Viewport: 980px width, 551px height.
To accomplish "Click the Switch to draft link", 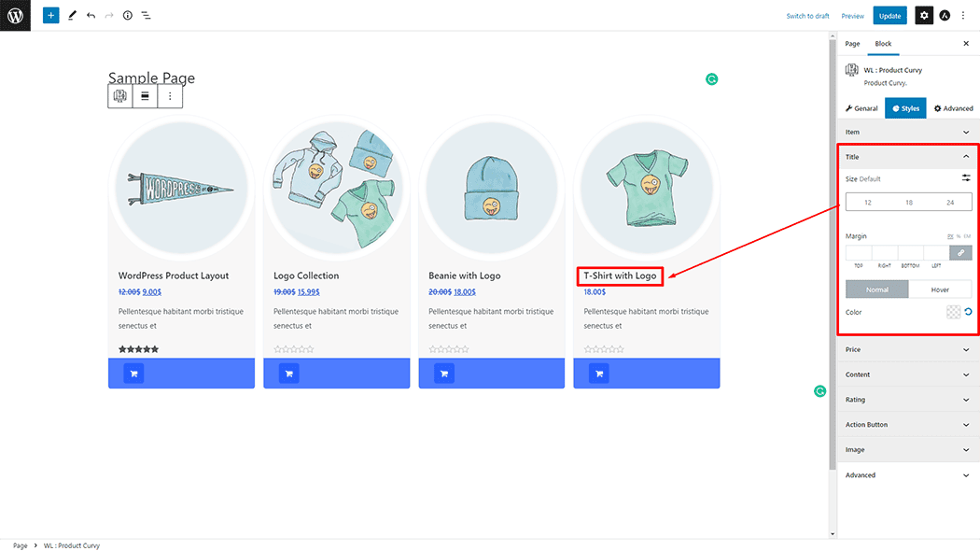I will pos(807,16).
